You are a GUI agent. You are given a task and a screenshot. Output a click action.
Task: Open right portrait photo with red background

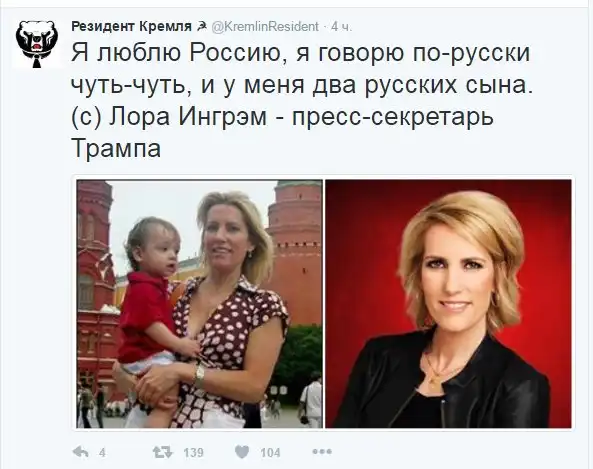449,304
